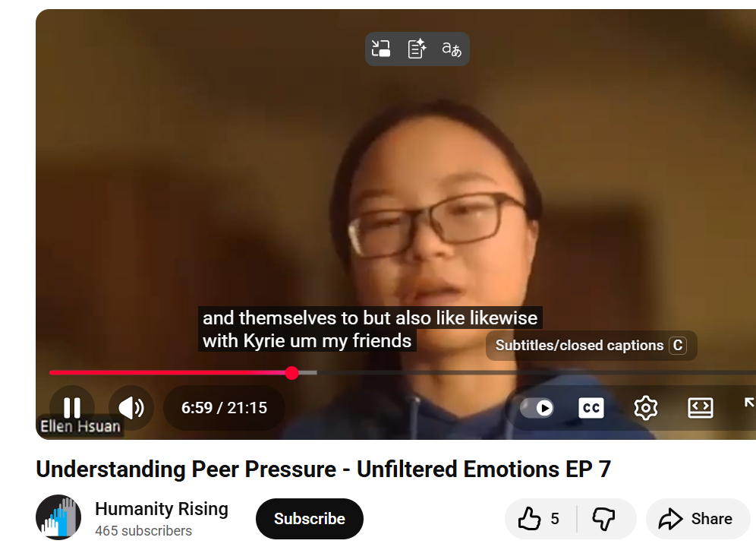Image resolution: width=756 pixels, height=550 pixels.
Task: Toggle the autoplay switch
Action: pyautogui.click(x=537, y=408)
